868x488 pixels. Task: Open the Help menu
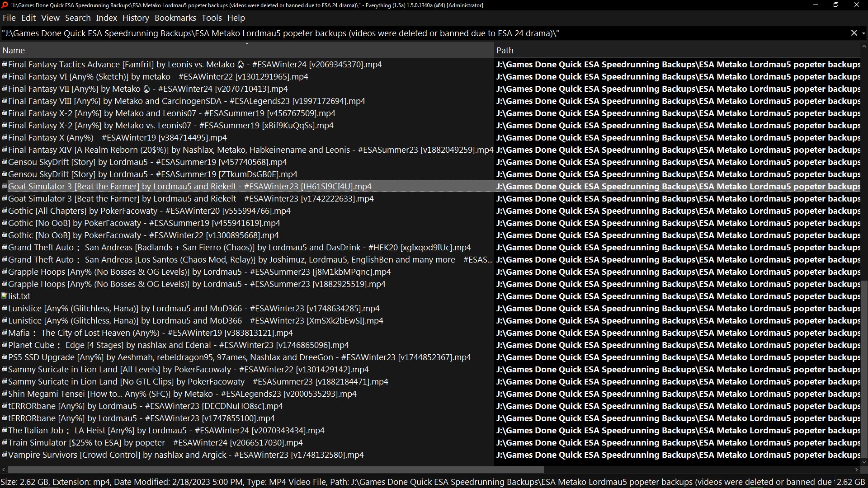[236, 18]
